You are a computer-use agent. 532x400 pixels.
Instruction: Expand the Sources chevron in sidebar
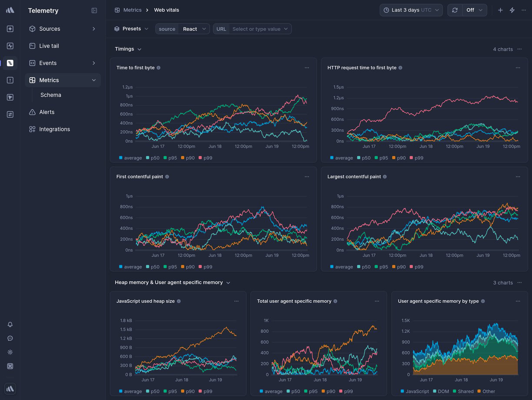point(94,29)
